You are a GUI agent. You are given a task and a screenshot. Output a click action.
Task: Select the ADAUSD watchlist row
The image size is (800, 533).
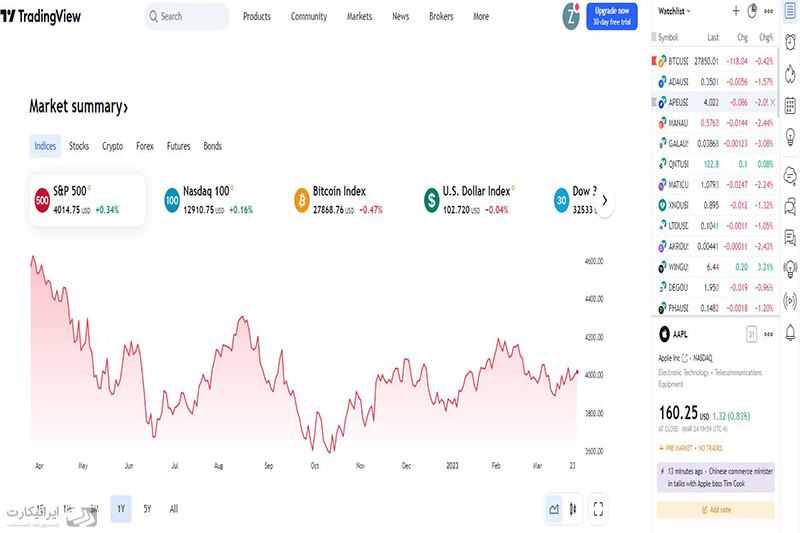pos(715,82)
